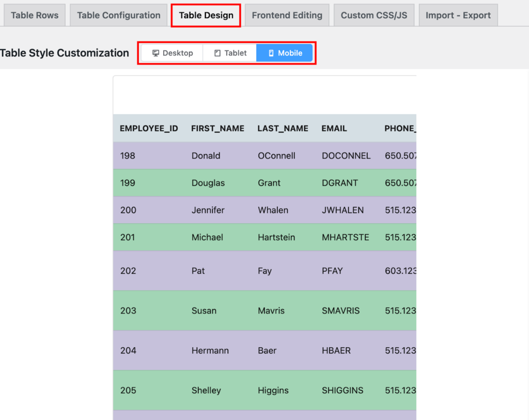Click the last name OConnell
Image resolution: width=529 pixels, height=420 pixels.
click(276, 156)
